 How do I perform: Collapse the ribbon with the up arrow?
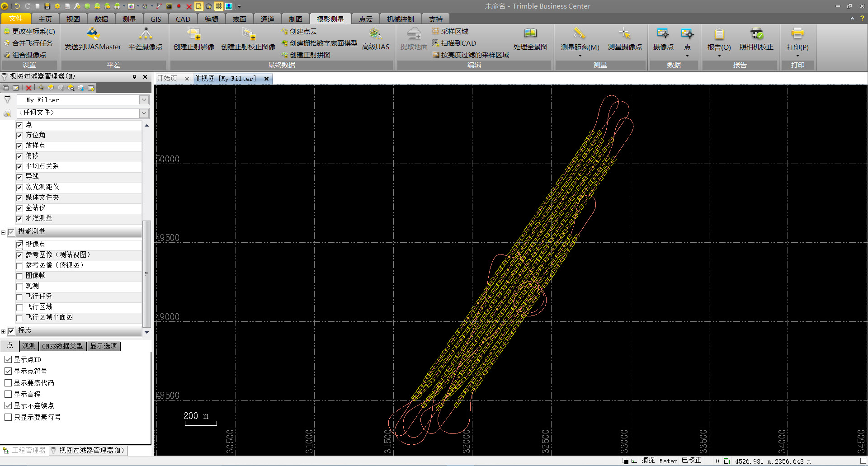[852, 19]
